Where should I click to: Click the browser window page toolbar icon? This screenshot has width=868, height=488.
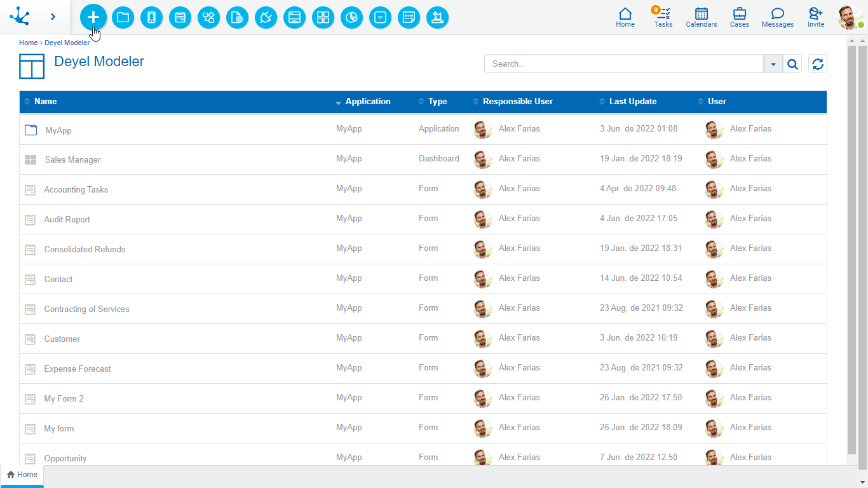click(294, 18)
